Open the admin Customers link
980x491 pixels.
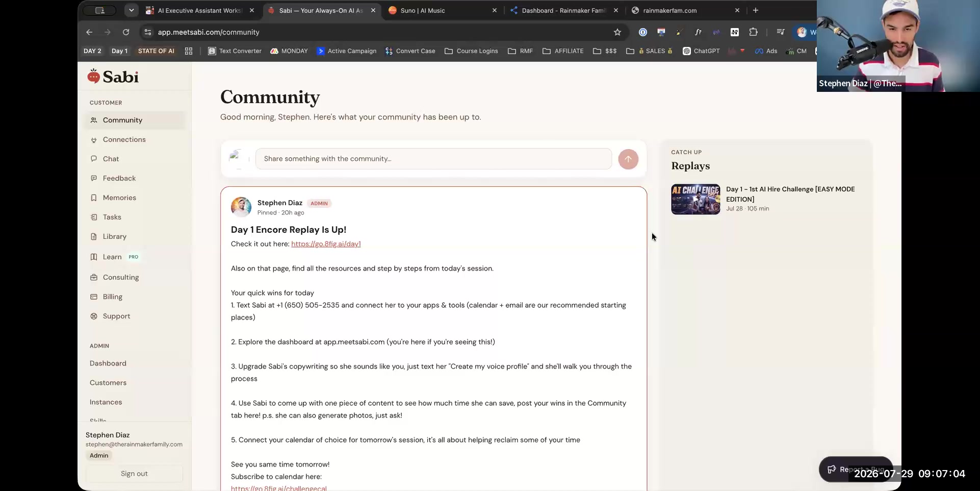(108, 383)
